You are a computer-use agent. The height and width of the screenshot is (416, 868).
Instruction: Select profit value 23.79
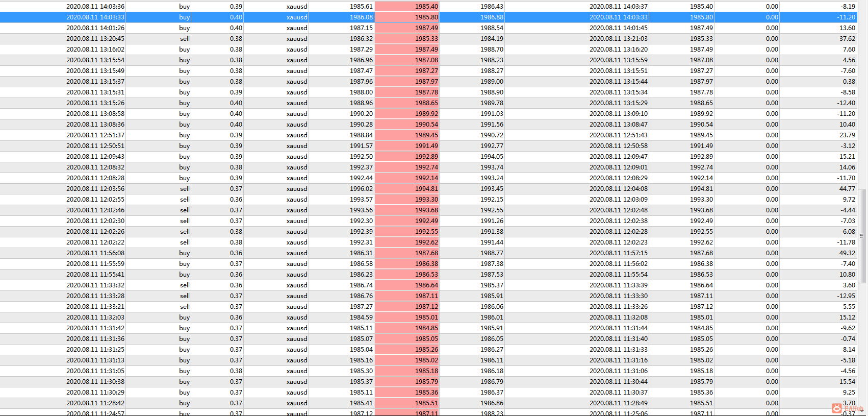(x=847, y=135)
